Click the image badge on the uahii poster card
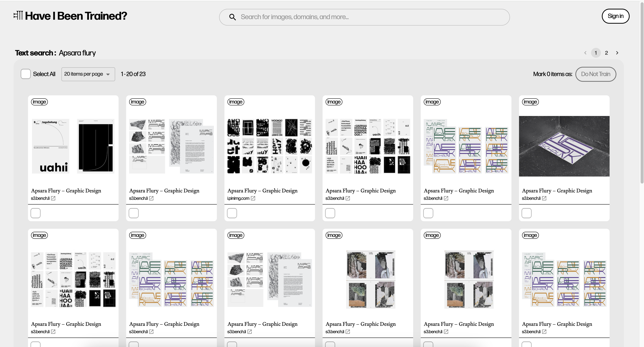This screenshot has width=644, height=347. pyautogui.click(x=39, y=102)
